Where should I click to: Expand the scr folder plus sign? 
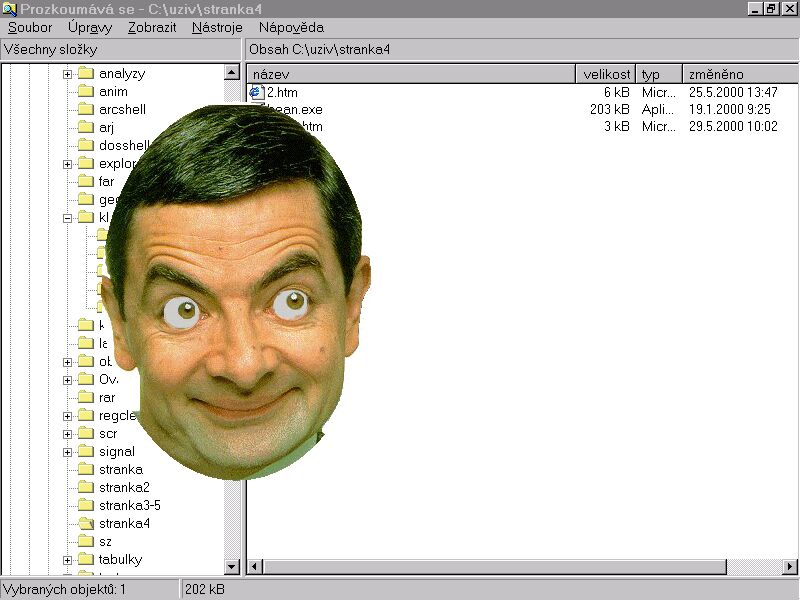point(67,434)
